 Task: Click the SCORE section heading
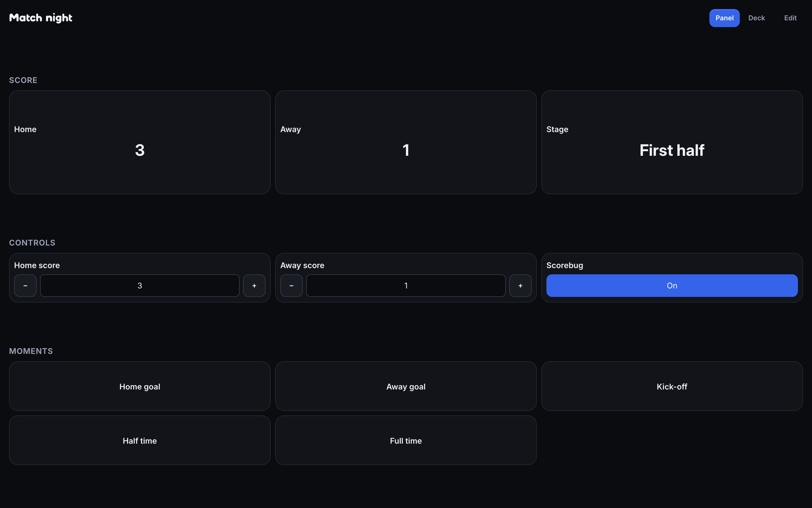[23, 80]
